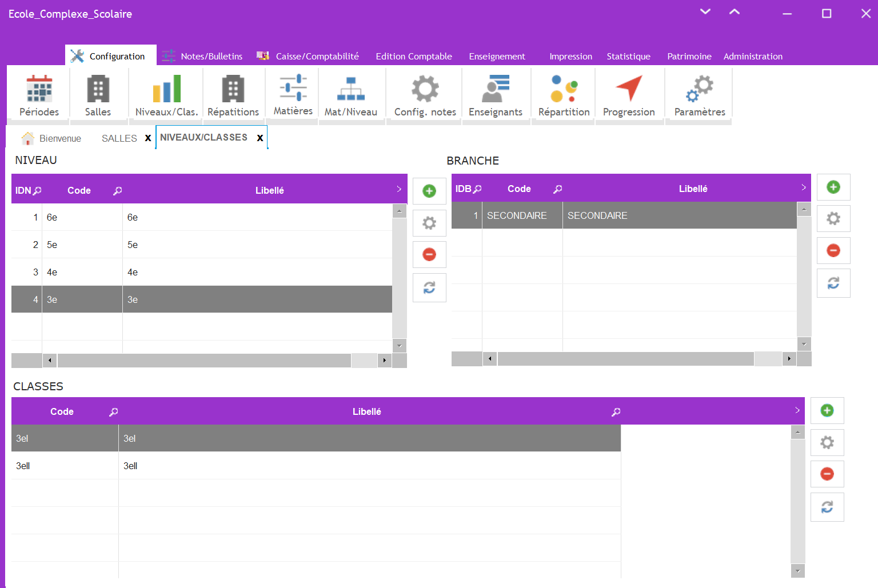Open the Caisse/Comptabilité ribbon tab
Screen dimensions: 878x588
tap(310, 56)
